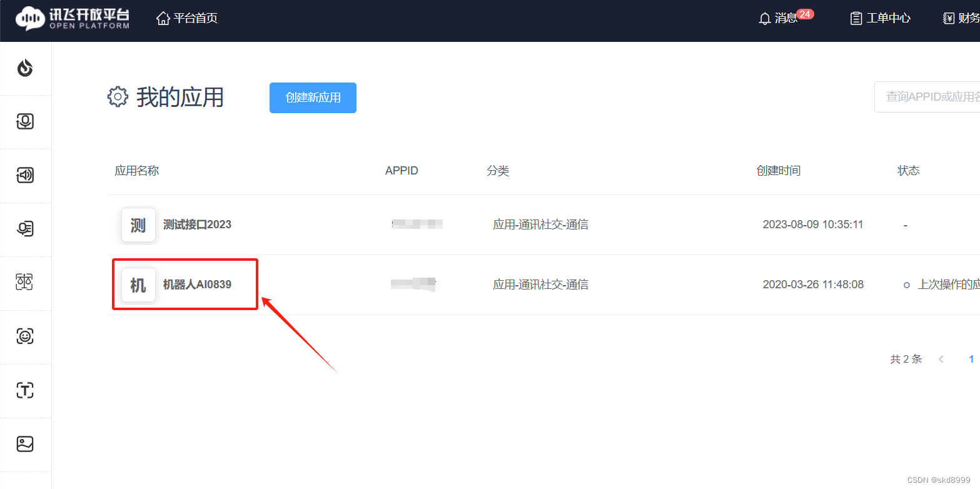Viewport: 980px width, 489px height.
Task: Click category cell in 机器人AI0839 row
Action: (540, 285)
